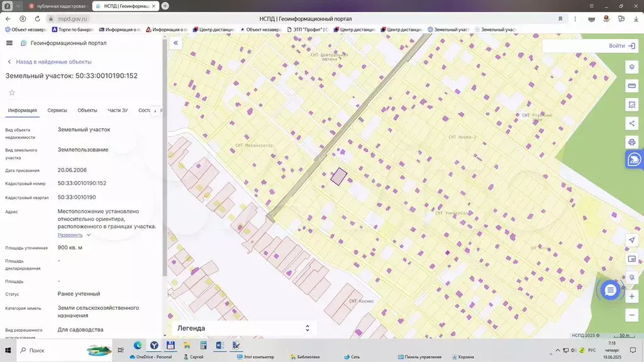The width and height of the screenshot is (644, 362).
Task: Activate the area selection search tool
Action: (x=631, y=105)
